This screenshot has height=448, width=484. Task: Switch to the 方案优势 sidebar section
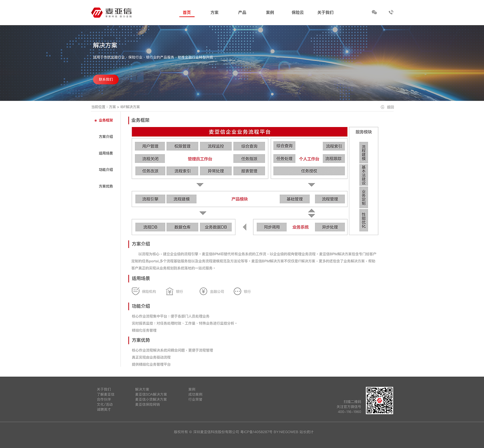(x=106, y=186)
